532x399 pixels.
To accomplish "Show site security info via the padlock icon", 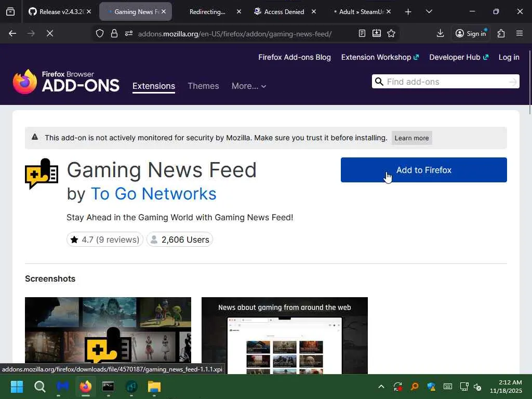I will pyautogui.click(x=114, y=33).
